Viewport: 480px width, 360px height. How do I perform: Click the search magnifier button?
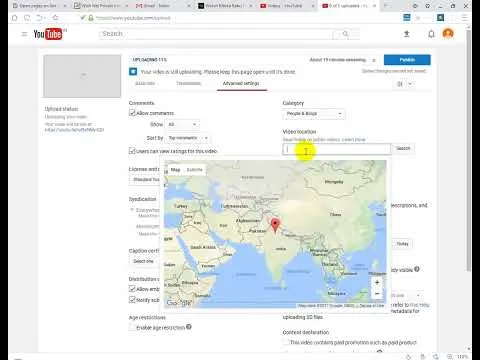point(346,34)
